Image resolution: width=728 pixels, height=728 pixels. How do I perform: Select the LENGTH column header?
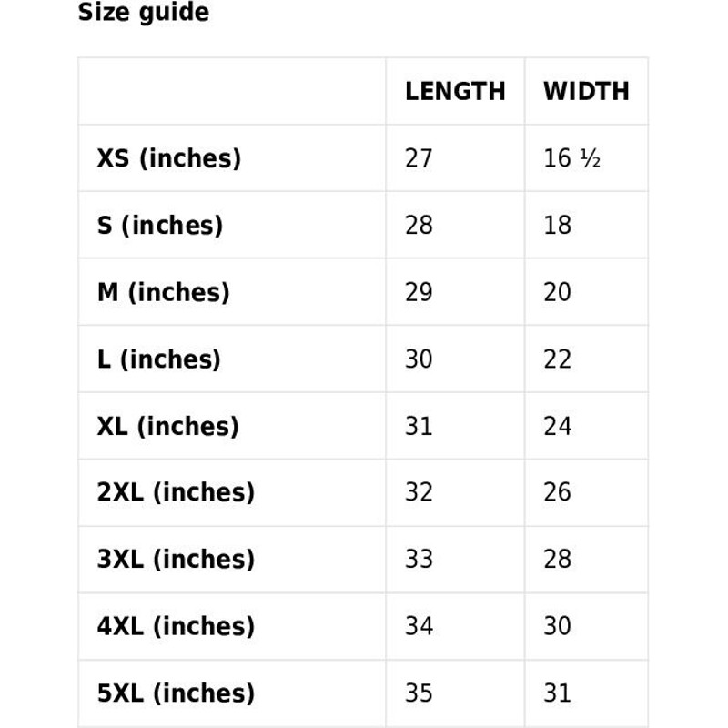[455, 91]
